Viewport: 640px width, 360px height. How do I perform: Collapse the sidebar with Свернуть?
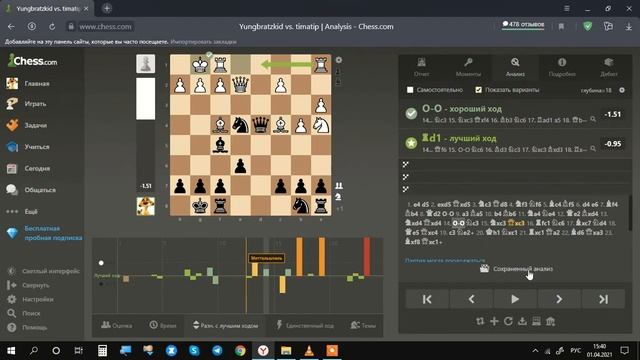pos(29,285)
